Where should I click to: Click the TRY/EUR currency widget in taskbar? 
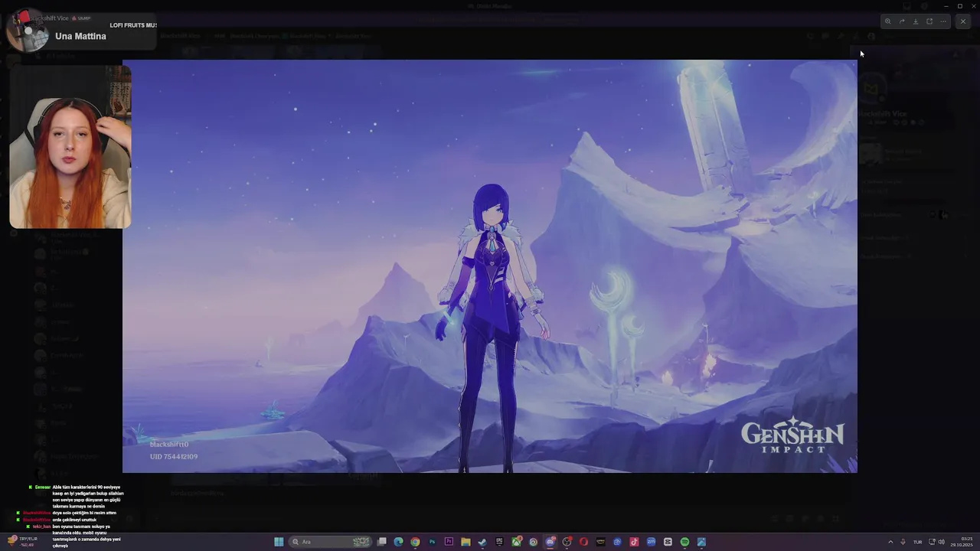[23, 541]
